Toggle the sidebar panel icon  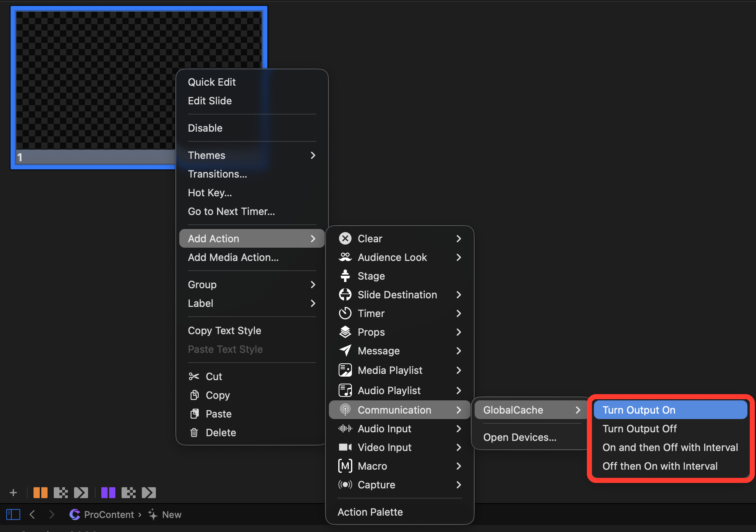(13, 514)
